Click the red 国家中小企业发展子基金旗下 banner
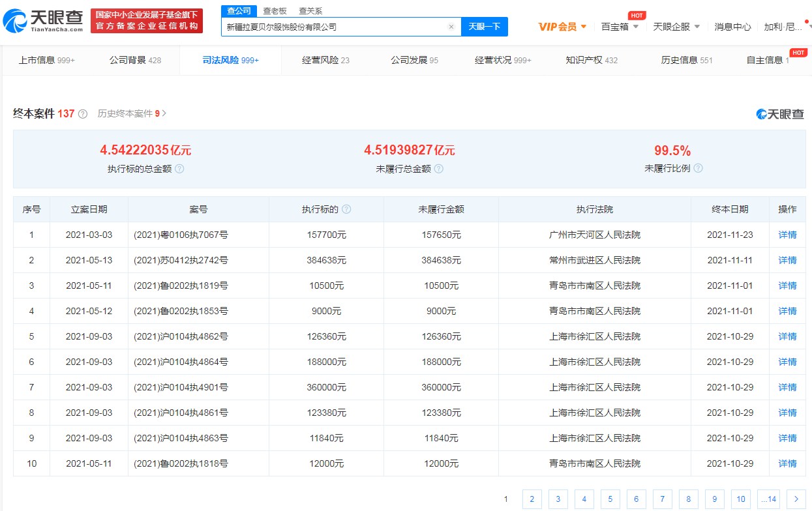Viewport: 812px width, 511px height. click(147, 21)
